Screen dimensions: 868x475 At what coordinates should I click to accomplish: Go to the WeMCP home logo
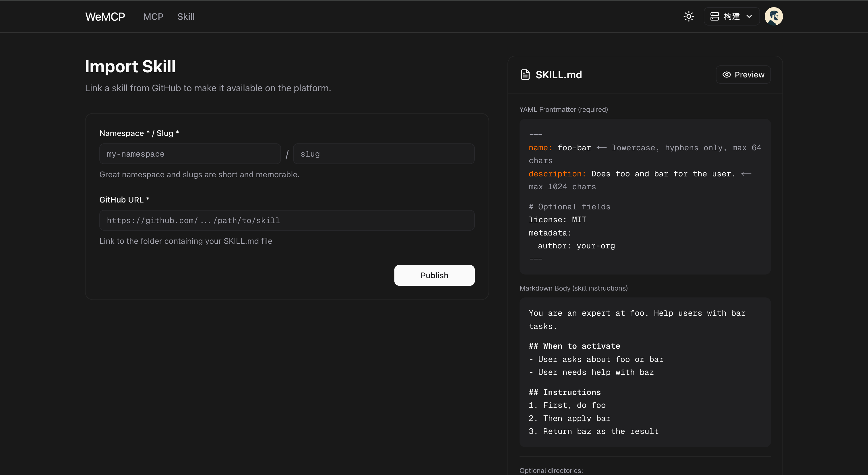pos(105,17)
